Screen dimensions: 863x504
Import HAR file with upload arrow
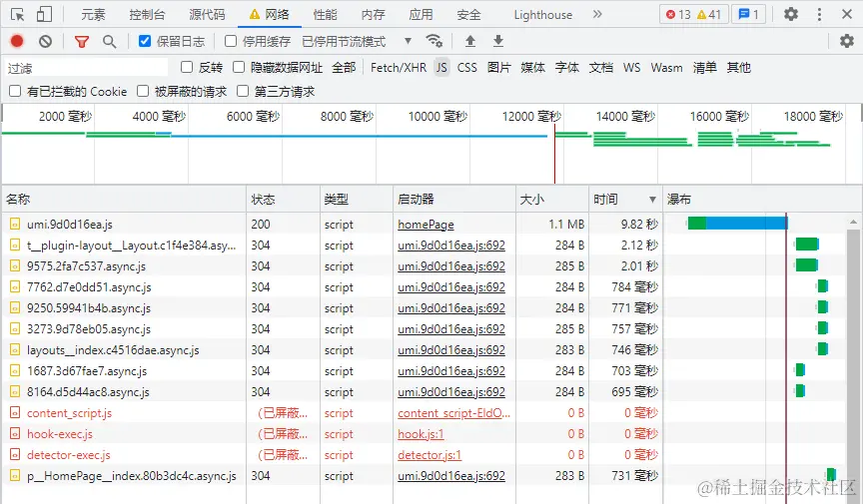[470, 41]
